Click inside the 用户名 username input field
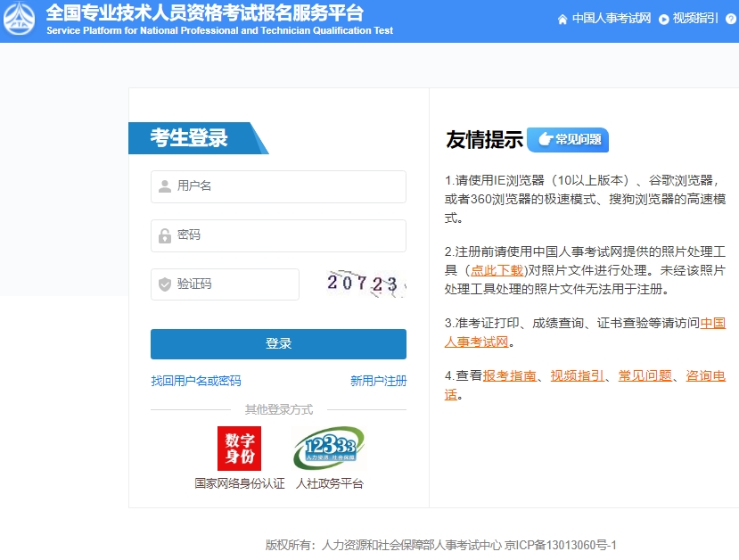 (276, 186)
